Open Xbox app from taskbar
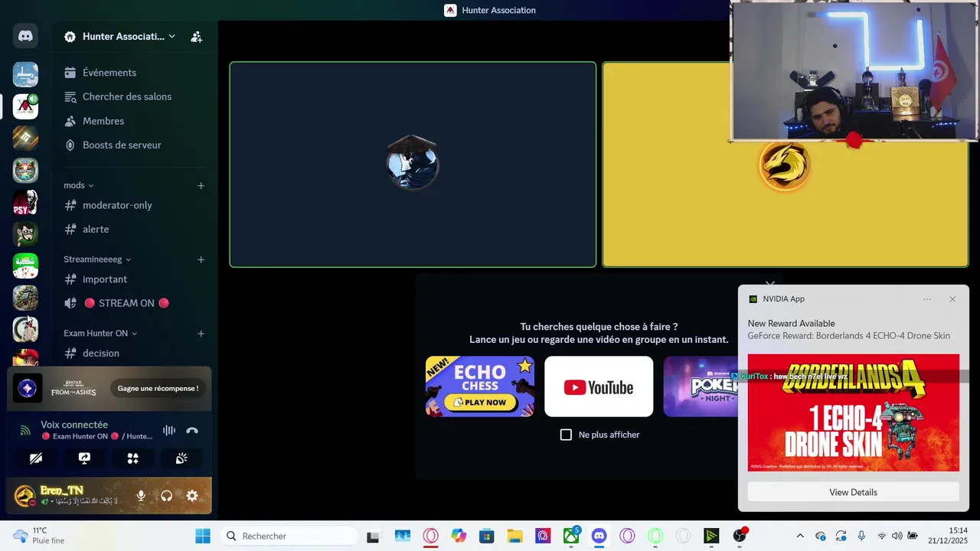Image resolution: width=980 pixels, height=551 pixels. click(x=571, y=536)
